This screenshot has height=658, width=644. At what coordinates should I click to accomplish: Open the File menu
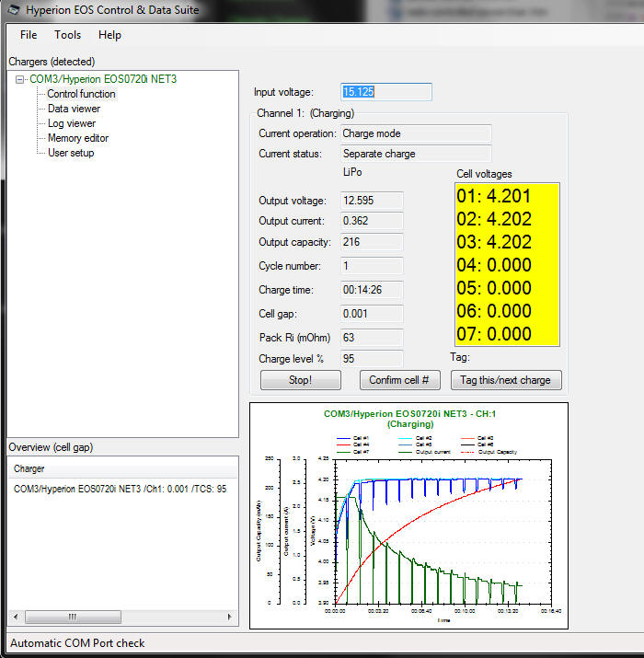coord(29,35)
